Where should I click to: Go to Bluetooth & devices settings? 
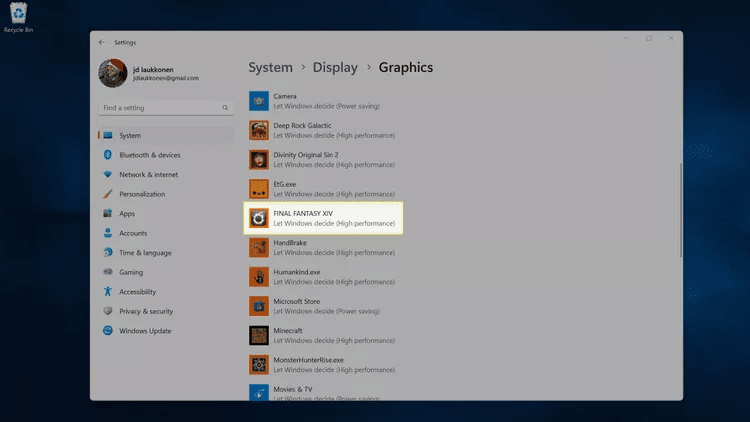(x=166, y=155)
